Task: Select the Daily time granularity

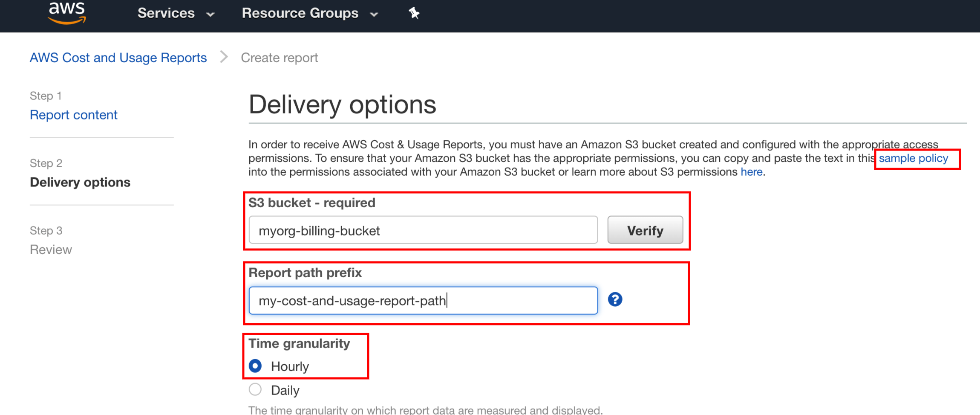Action: pos(255,389)
